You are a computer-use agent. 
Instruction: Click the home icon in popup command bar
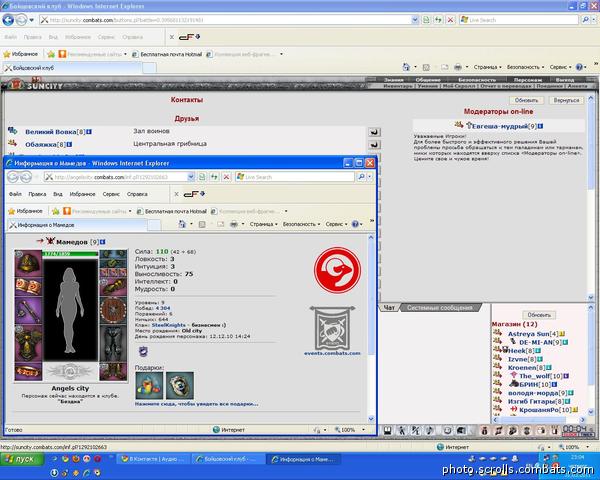coord(182,224)
